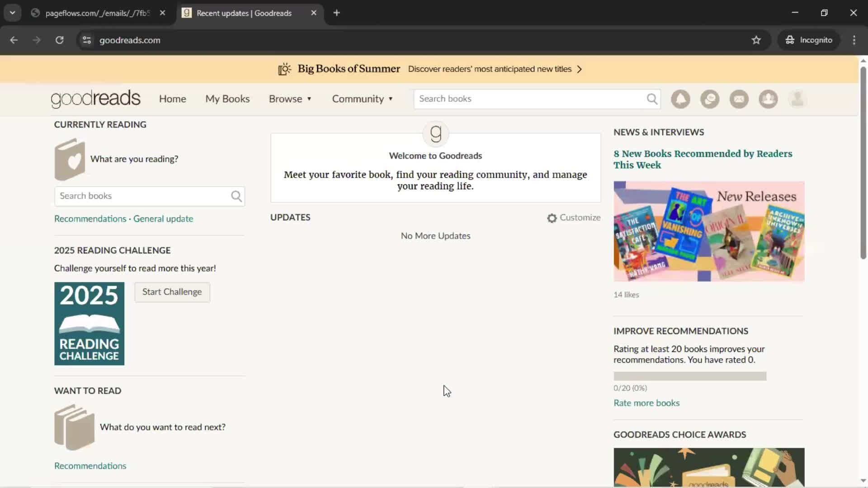Click Discover readers' most anticipated new titles
The height and width of the screenshot is (488, 868).
490,69
